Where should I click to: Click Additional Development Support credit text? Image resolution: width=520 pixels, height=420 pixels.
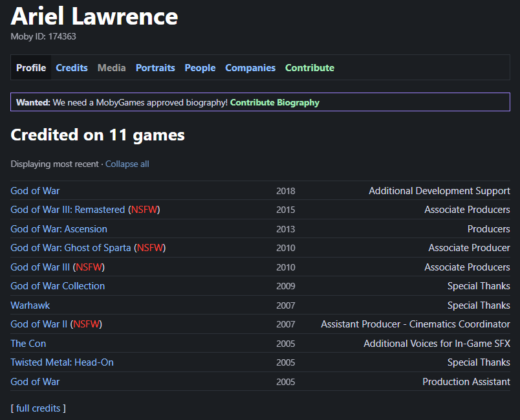coord(439,191)
